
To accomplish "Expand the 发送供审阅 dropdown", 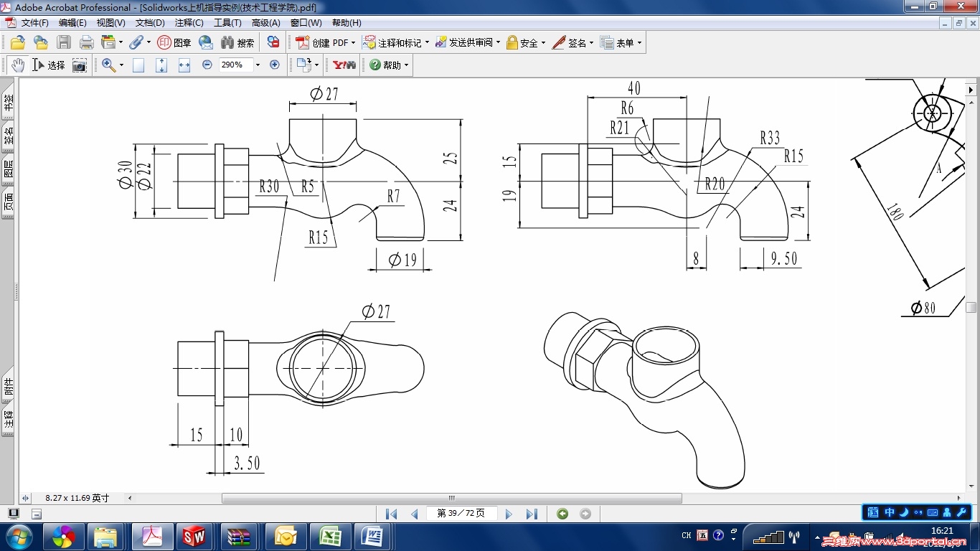I will tap(498, 42).
